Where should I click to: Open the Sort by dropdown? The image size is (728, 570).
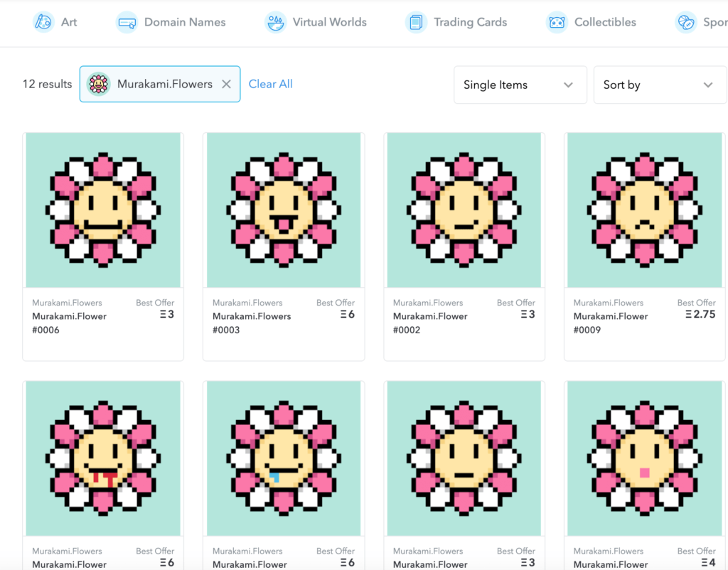(660, 85)
